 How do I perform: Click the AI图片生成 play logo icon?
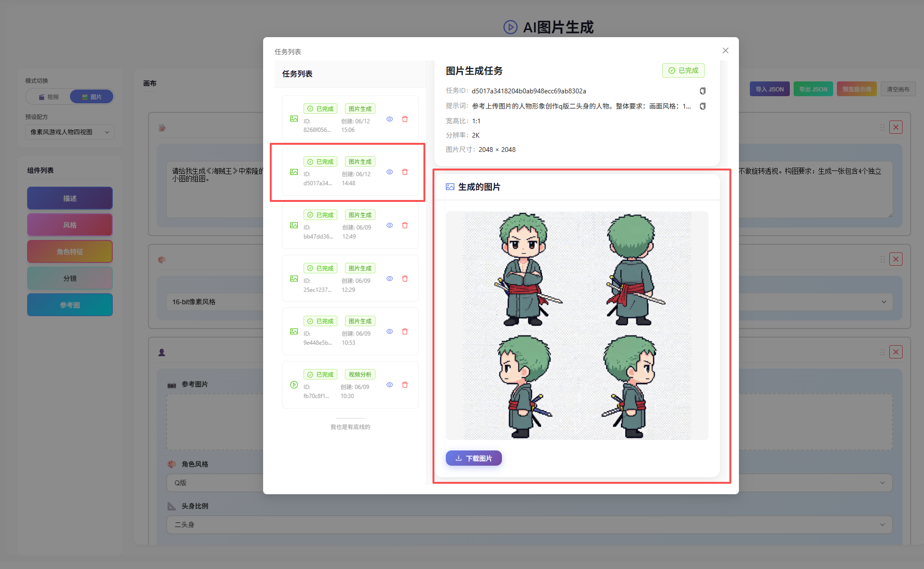click(511, 27)
